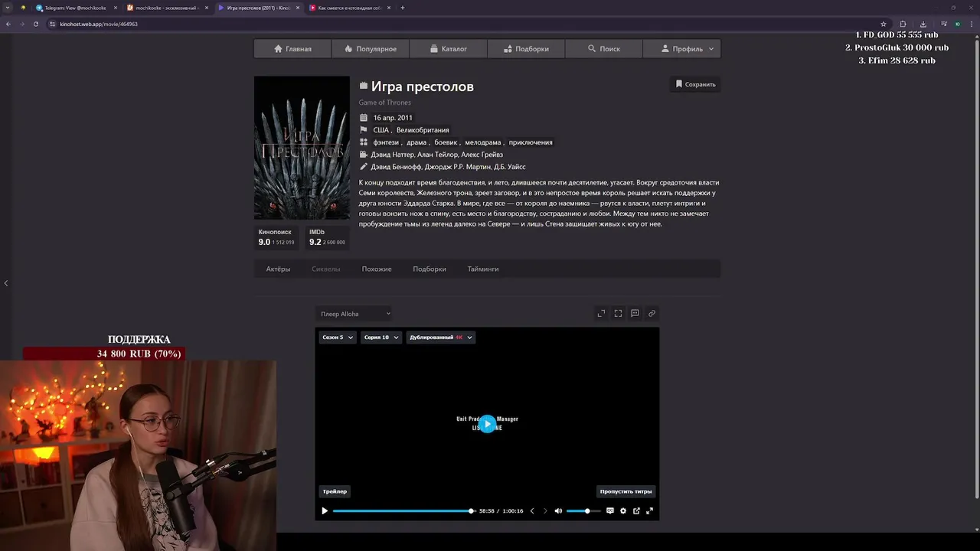The image size is (980, 551).
Task: Open player settings gear
Action: point(623,511)
